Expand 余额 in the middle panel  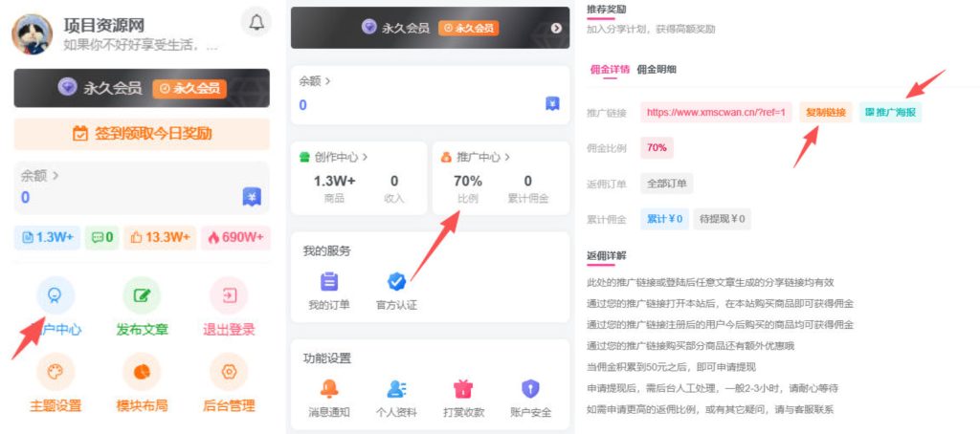[315, 81]
